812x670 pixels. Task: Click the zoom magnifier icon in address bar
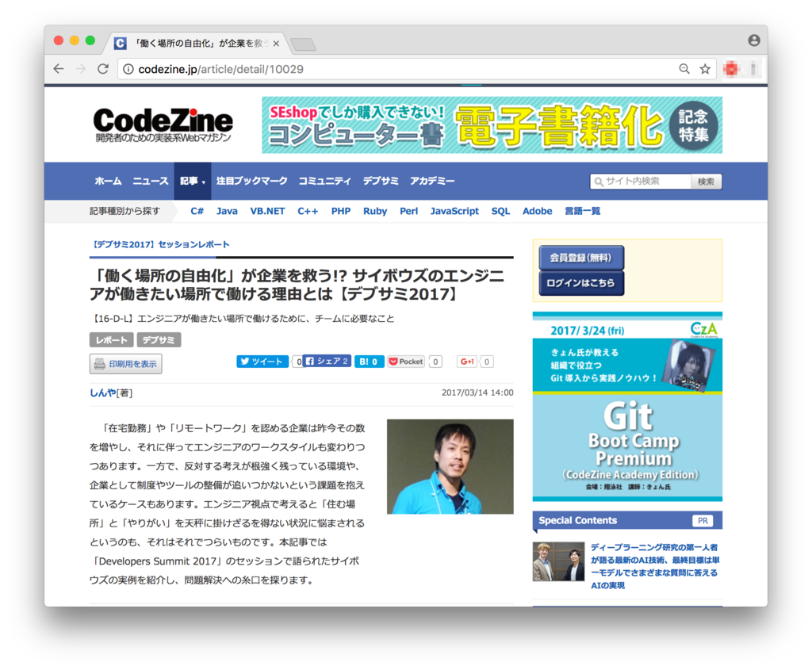pyautogui.click(x=684, y=69)
